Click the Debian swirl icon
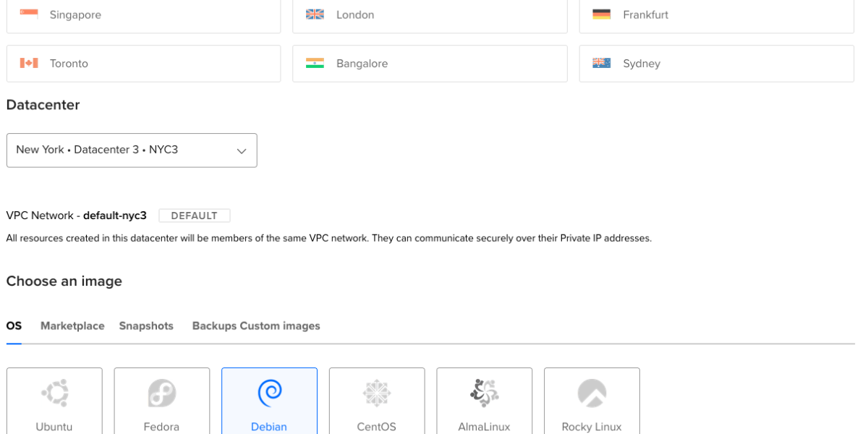The image size is (868, 434). coord(269,393)
